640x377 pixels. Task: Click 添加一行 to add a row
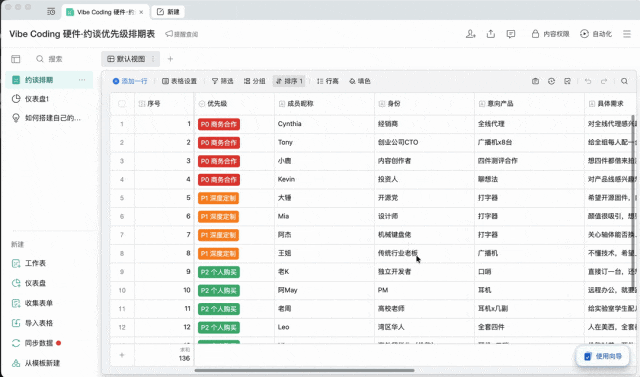130,81
